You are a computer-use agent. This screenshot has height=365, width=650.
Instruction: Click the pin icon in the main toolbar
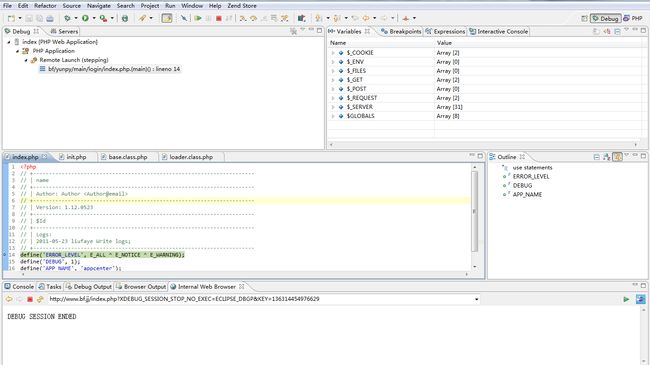point(406,18)
